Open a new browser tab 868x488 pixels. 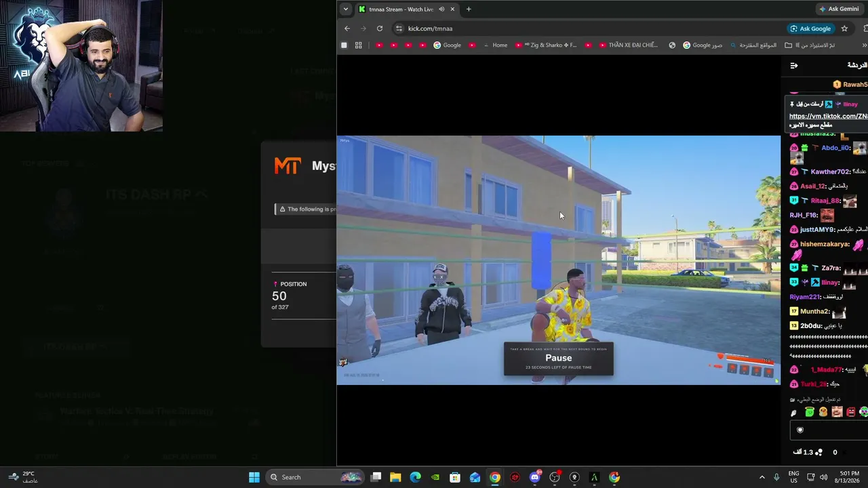pyautogui.click(x=469, y=9)
